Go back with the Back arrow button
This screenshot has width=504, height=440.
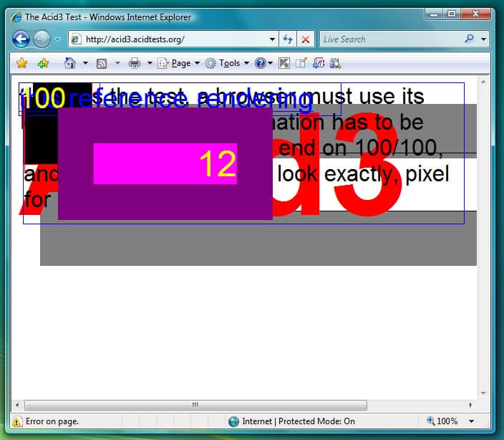(x=21, y=39)
